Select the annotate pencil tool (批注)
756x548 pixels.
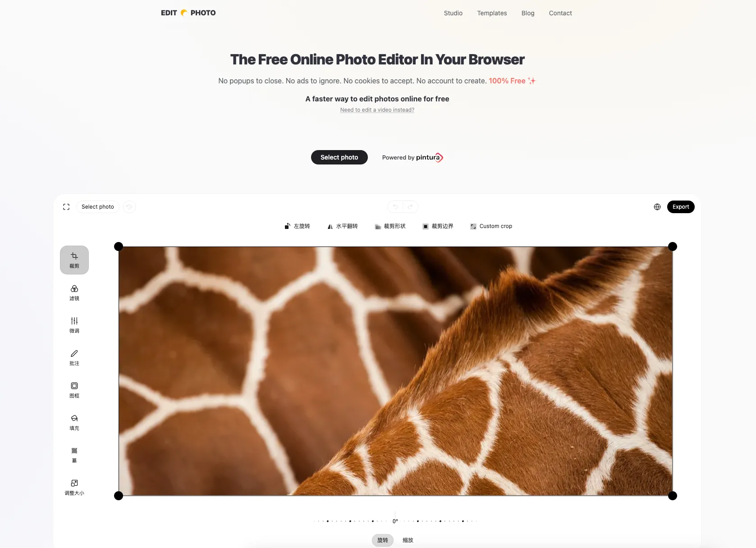[x=74, y=357]
